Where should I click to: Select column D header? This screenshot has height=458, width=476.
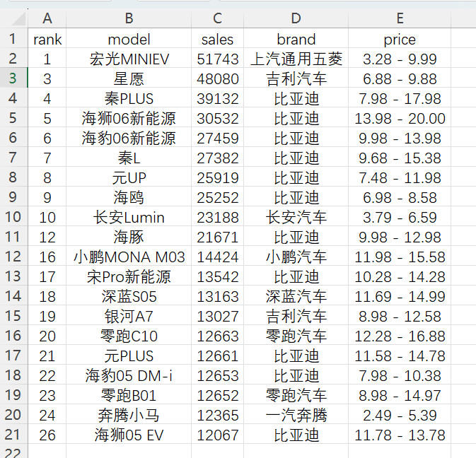[x=296, y=18]
